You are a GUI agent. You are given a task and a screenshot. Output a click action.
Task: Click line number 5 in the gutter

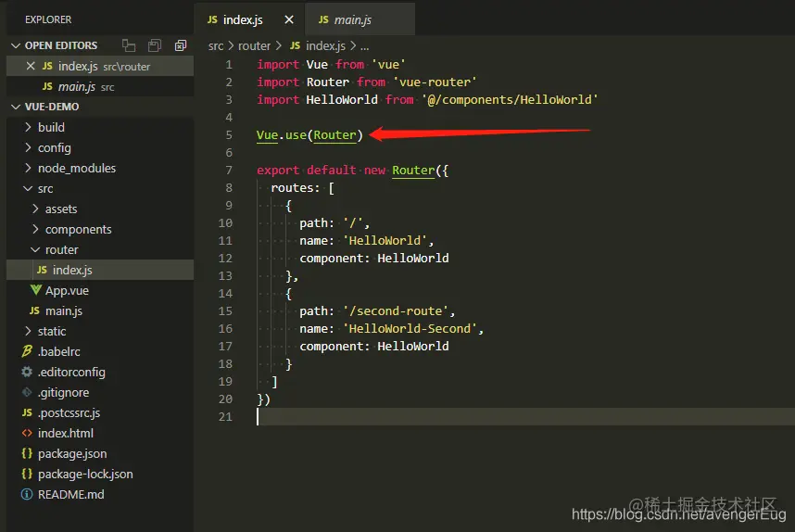tap(229, 135)
